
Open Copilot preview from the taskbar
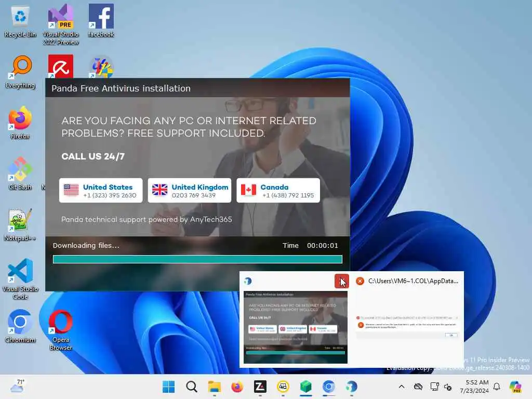pyautogui.click(x=515, y=387)
